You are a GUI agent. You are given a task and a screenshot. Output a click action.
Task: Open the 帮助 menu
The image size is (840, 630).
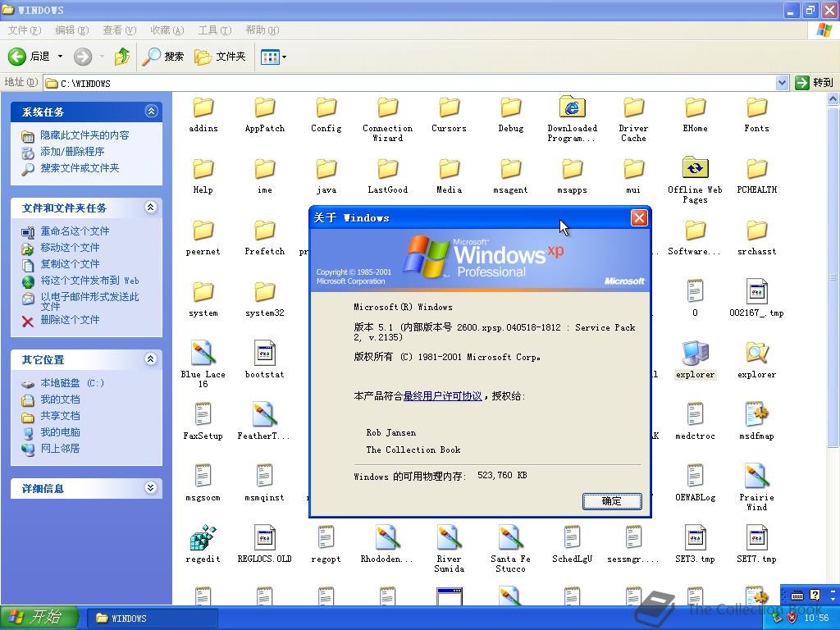262,30
